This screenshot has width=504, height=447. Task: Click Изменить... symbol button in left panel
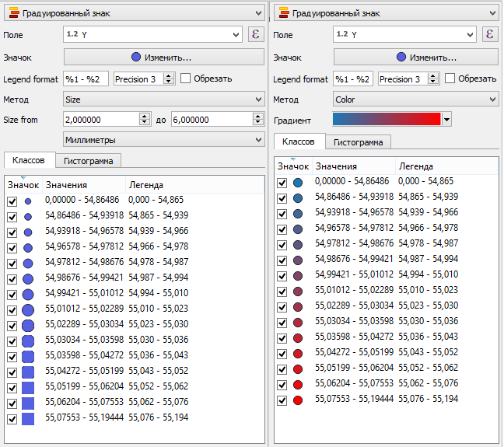pyautogui.click(x=163, y=58)
